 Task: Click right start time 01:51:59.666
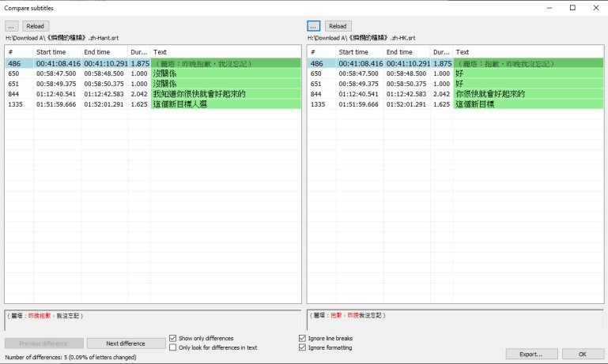pos(359,104)
